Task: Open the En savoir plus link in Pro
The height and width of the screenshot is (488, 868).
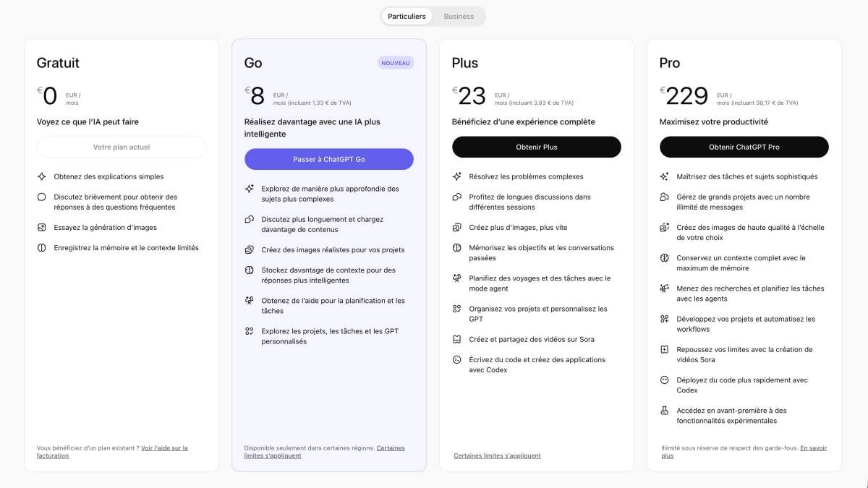Action: click(813, 448)
